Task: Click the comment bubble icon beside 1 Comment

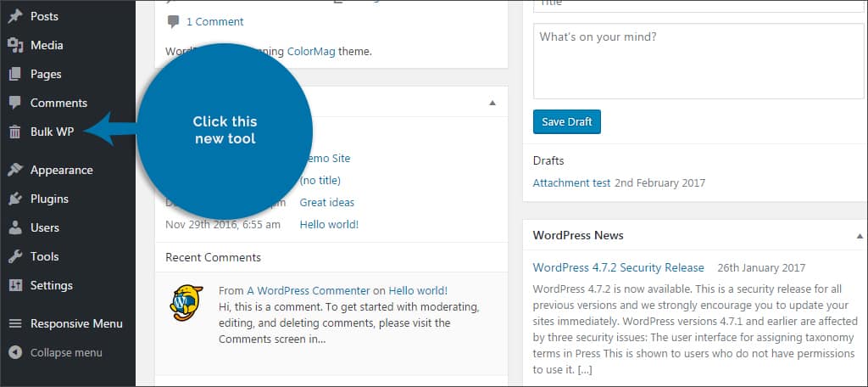Action: tap(173, 21)
